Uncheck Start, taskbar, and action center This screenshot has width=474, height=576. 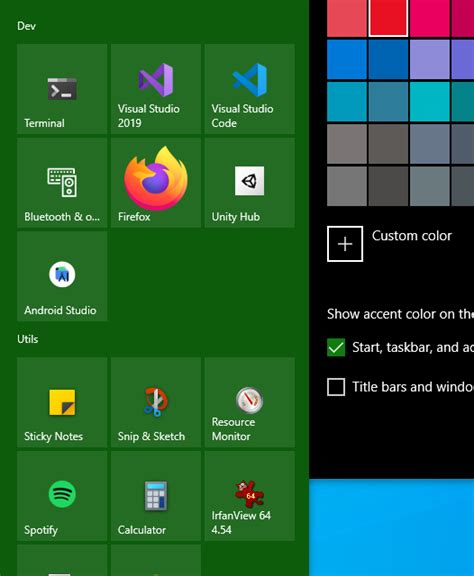(336, 348)
